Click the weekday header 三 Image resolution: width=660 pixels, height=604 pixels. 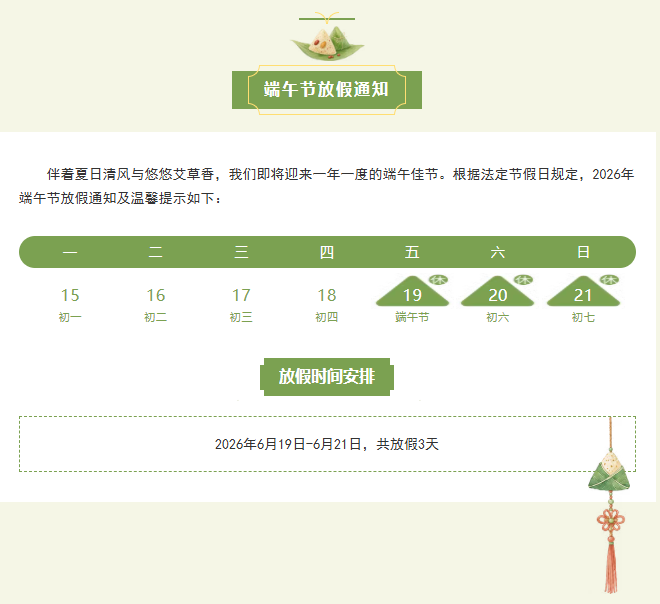click(241, 252)
